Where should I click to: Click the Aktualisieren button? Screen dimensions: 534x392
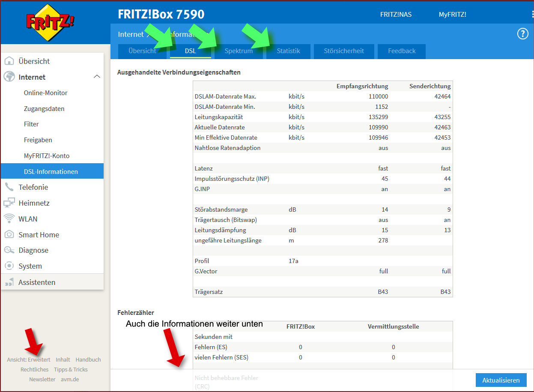click(501, 380)
